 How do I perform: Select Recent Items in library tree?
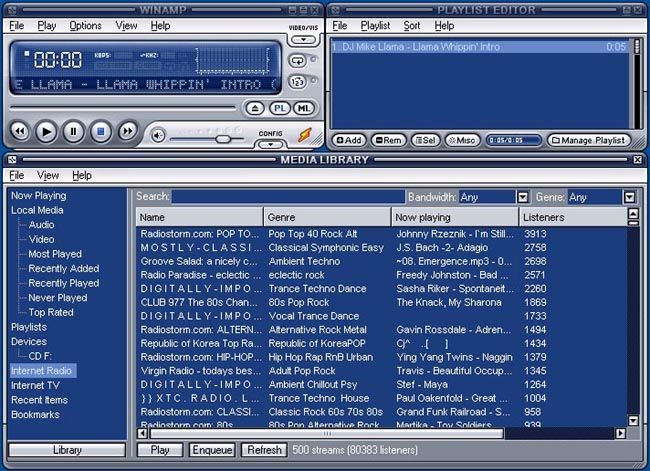click(39, 400)
